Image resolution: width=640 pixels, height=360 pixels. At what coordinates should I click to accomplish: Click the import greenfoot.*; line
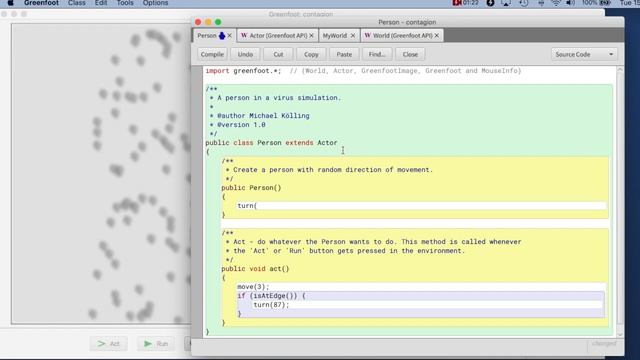pyautogui.click(x=243, y=71)
